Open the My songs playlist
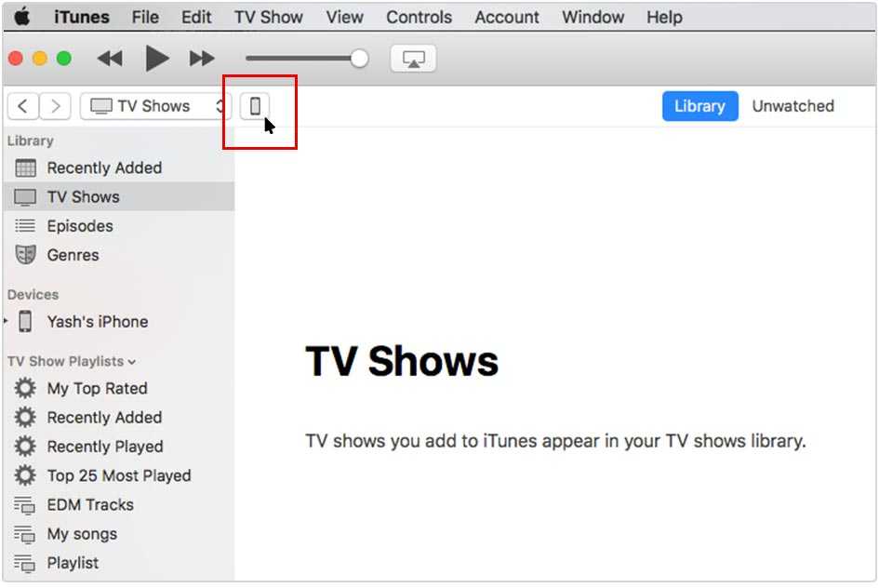 click(x=119, y=534)
